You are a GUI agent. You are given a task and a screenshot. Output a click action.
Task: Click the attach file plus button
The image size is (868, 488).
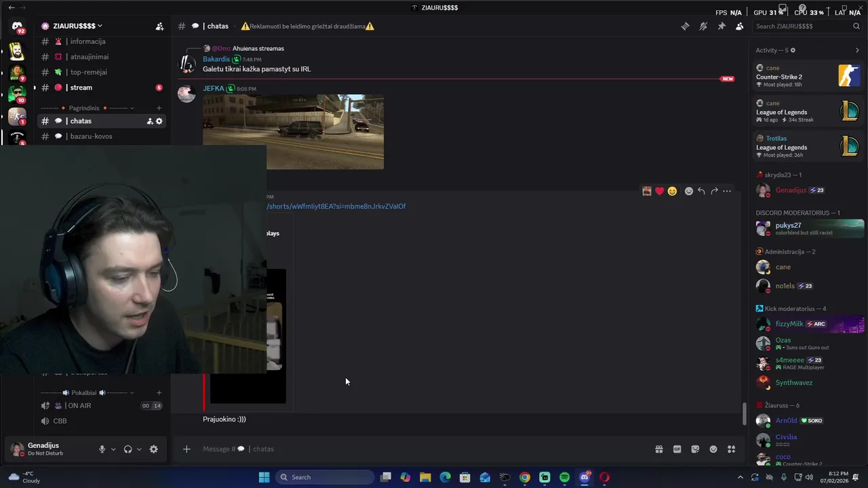[x=186, y=449]
